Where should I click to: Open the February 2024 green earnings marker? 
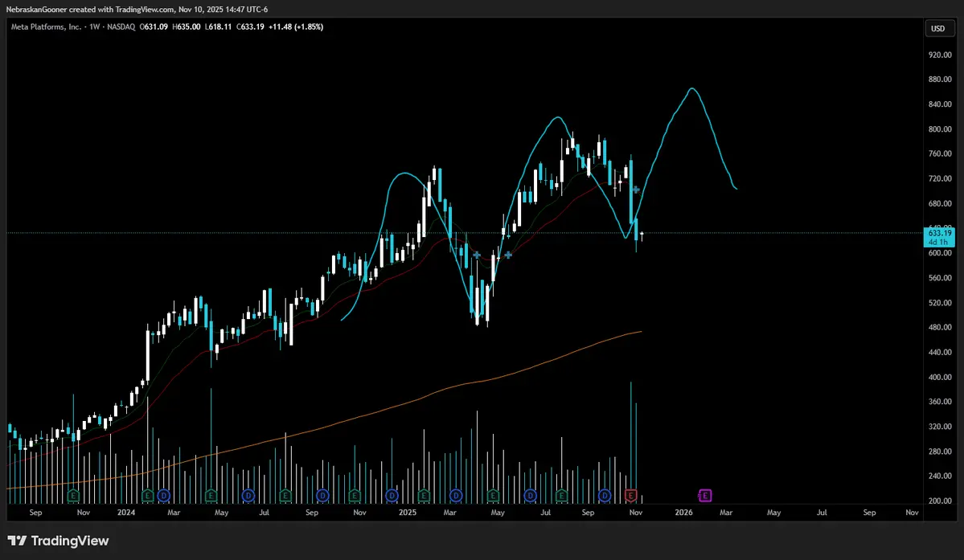148,495
